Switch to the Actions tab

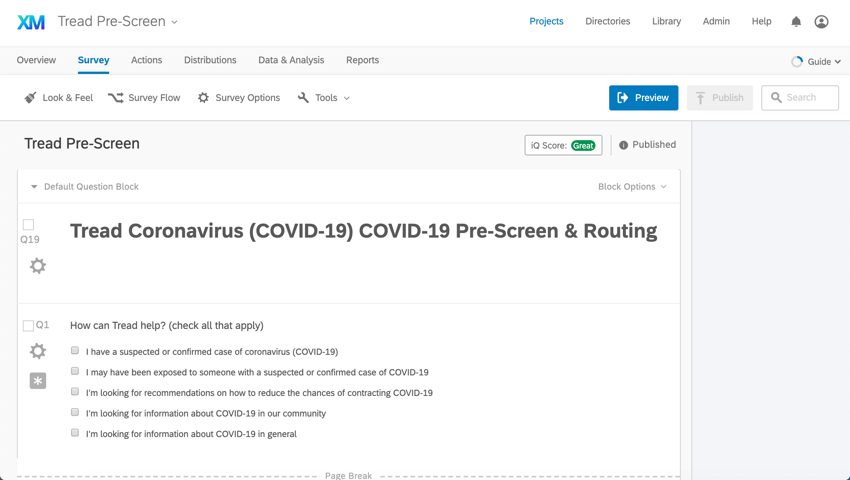click(x=146, y=60)
